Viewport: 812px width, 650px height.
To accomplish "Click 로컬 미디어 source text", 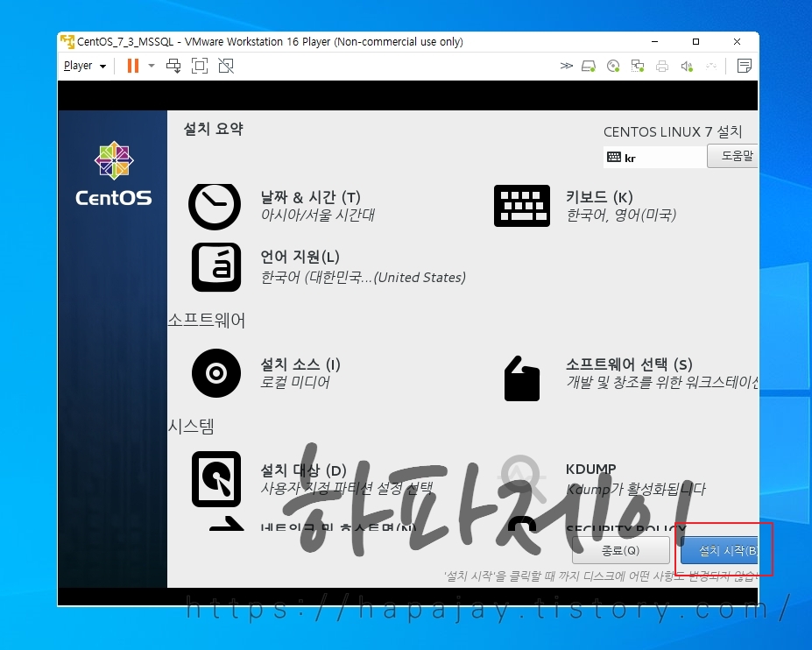I will click(x=295, y=382).
